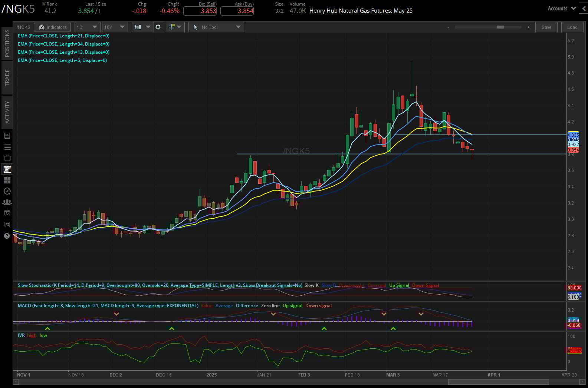Screen dimensions: 588x388
Task: Click the NOV 1 date axis label
Action: click(23, 375)
